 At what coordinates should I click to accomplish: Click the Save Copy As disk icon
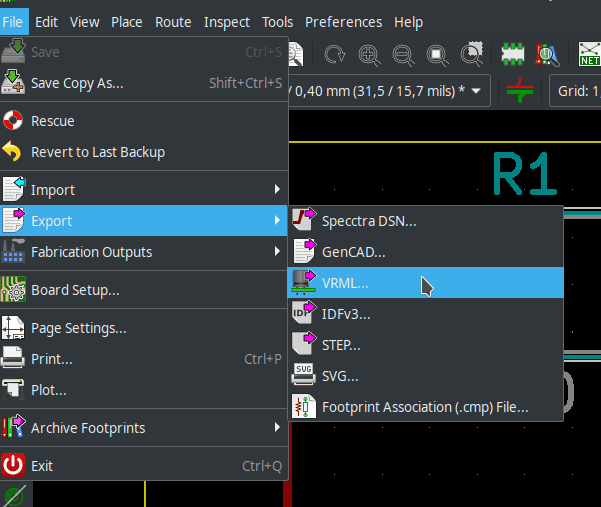pyautogui.click(x=13, y=82)
